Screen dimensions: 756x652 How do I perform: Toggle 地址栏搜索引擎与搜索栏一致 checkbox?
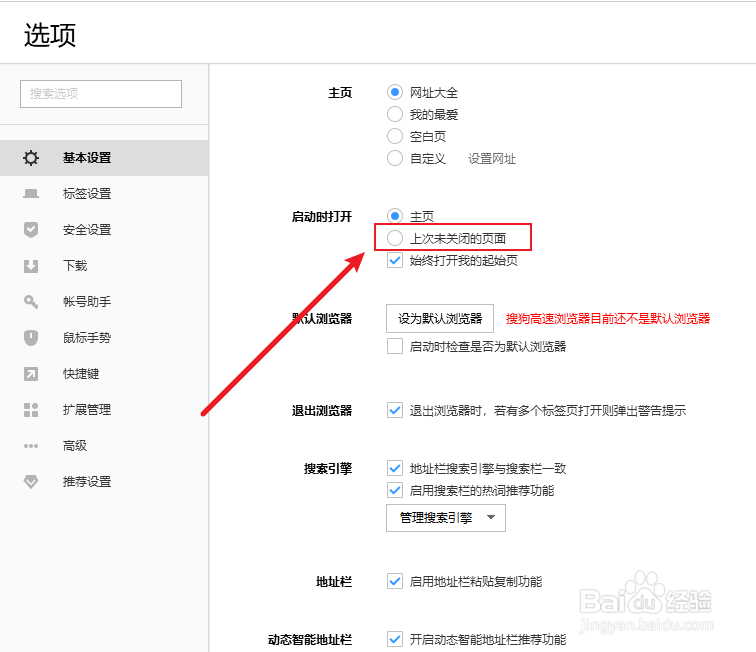tap(395, 468)
